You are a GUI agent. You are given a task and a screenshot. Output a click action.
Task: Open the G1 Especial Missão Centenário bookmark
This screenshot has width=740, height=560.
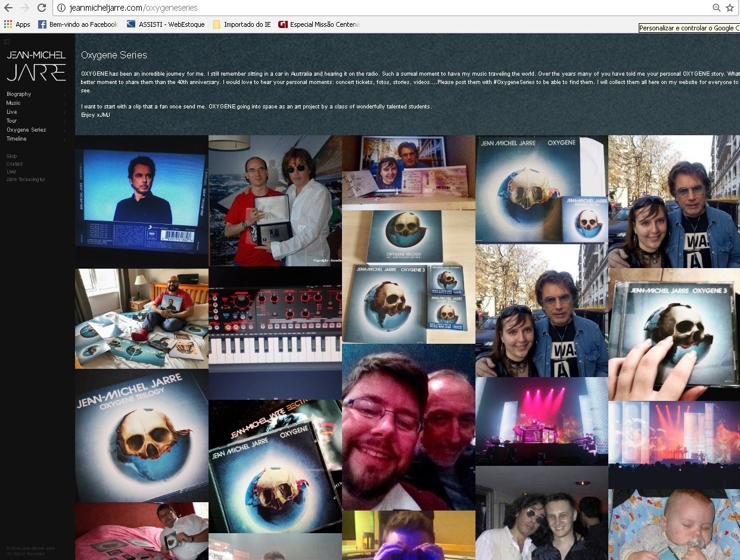tap(319, 24)
